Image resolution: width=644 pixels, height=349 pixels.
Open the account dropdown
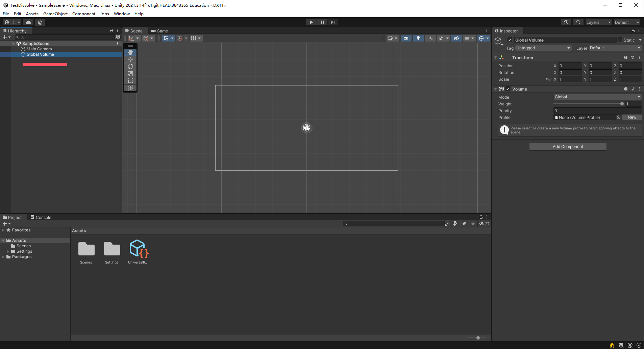click(12, 22)
